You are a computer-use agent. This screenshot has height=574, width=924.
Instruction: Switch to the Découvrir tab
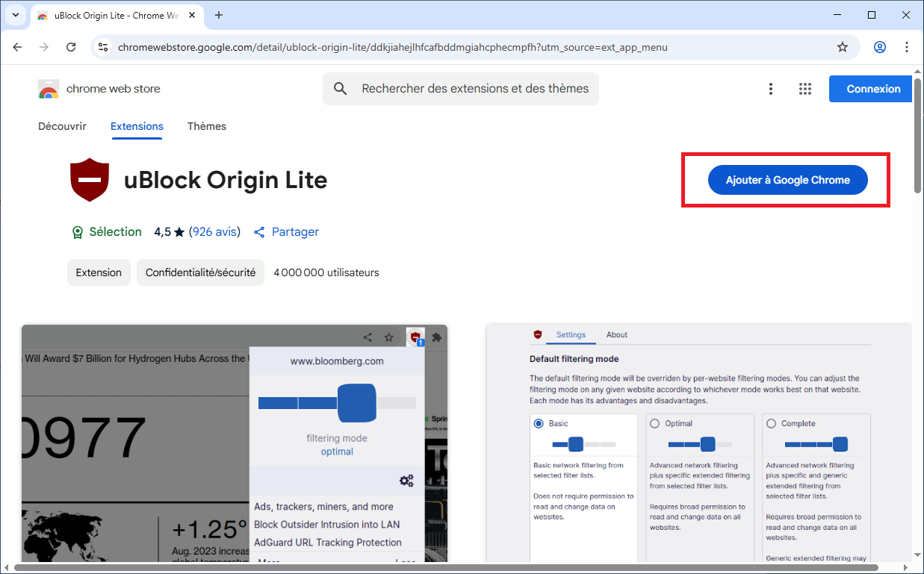tap(62, 126)
